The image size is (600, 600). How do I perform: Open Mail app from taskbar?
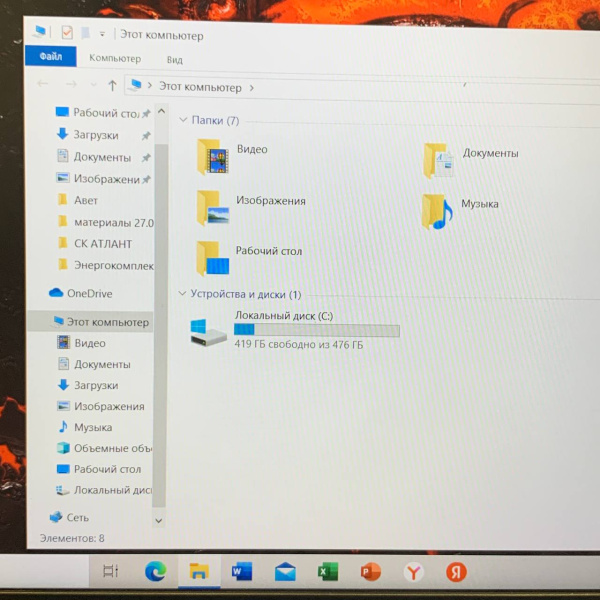(x=284, y=572)
